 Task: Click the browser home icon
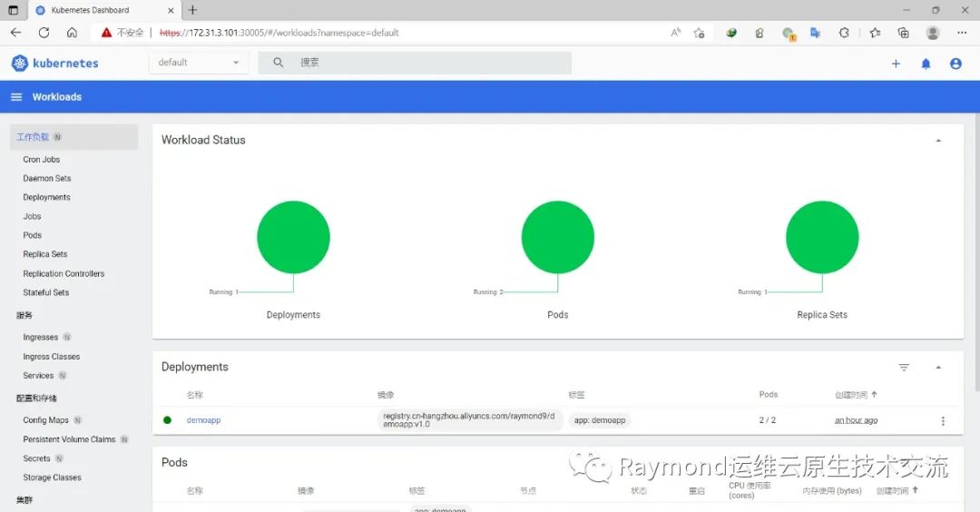pos(72,33)
